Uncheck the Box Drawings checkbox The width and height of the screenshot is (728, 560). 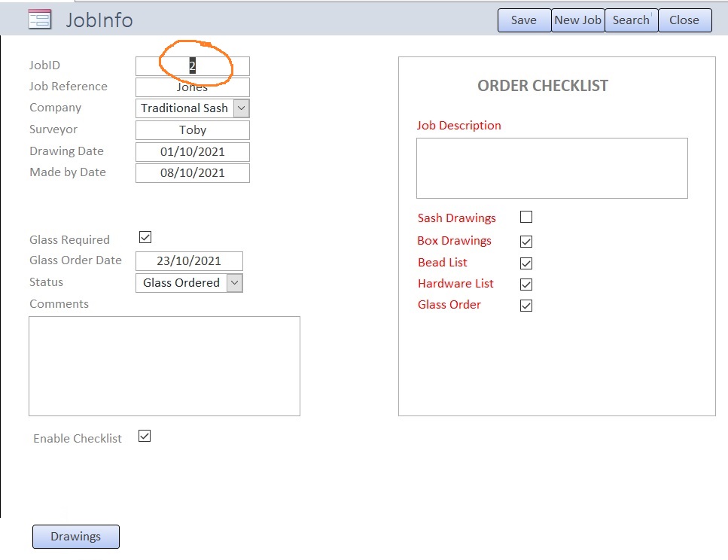[526, 242]
